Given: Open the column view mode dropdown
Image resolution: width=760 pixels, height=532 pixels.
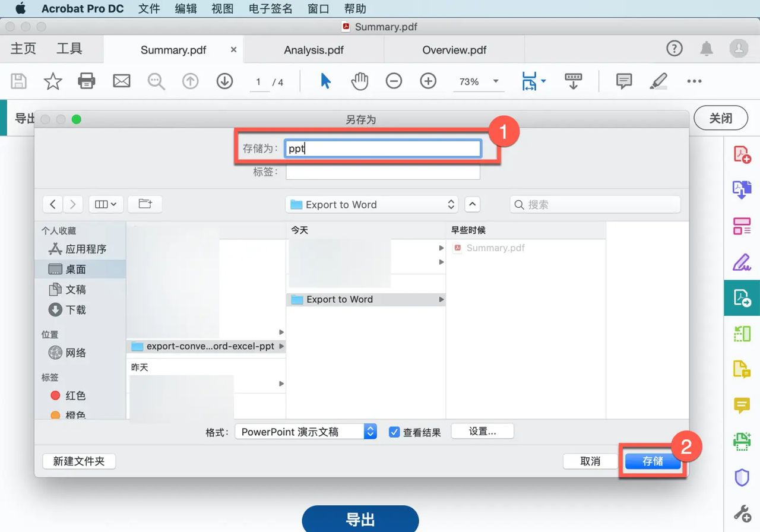Looking at the screenshot, I should click(x=106, y=204).
